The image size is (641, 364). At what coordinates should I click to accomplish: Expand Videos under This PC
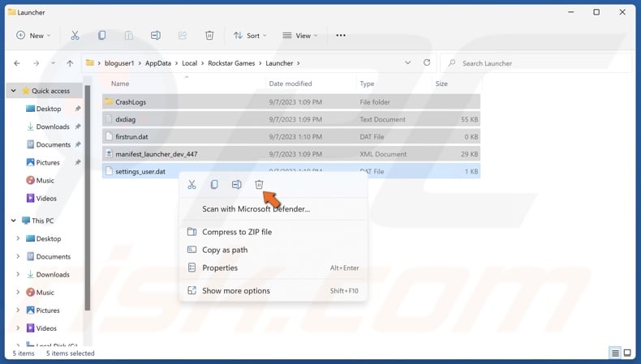18,328
